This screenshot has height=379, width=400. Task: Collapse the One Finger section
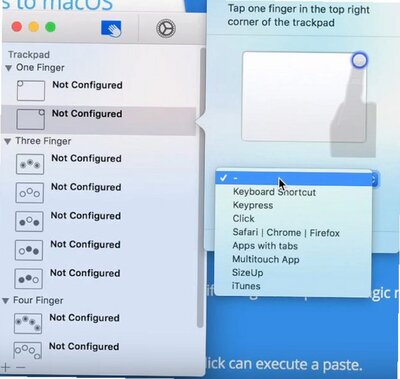(9, 68)
